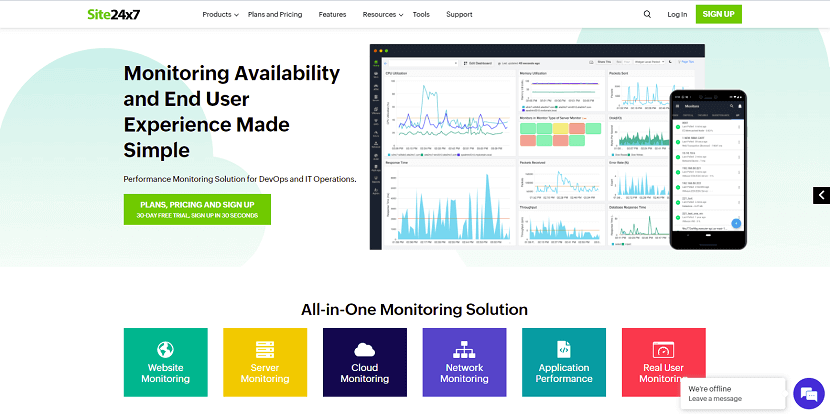Click the mobile phone app mockup image
The image size is (830, 414).
pyautogui.click(x=708, y=169)
